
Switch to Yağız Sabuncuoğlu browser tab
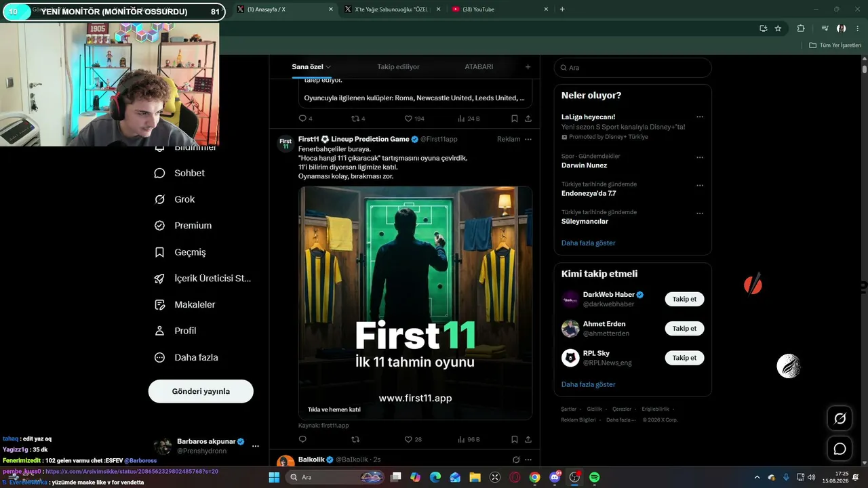point(392,9)
